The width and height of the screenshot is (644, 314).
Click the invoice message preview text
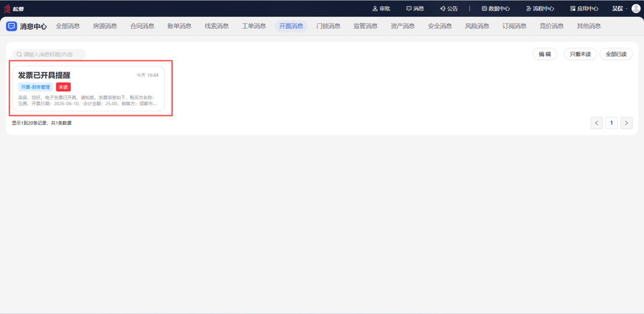(87, 100)
